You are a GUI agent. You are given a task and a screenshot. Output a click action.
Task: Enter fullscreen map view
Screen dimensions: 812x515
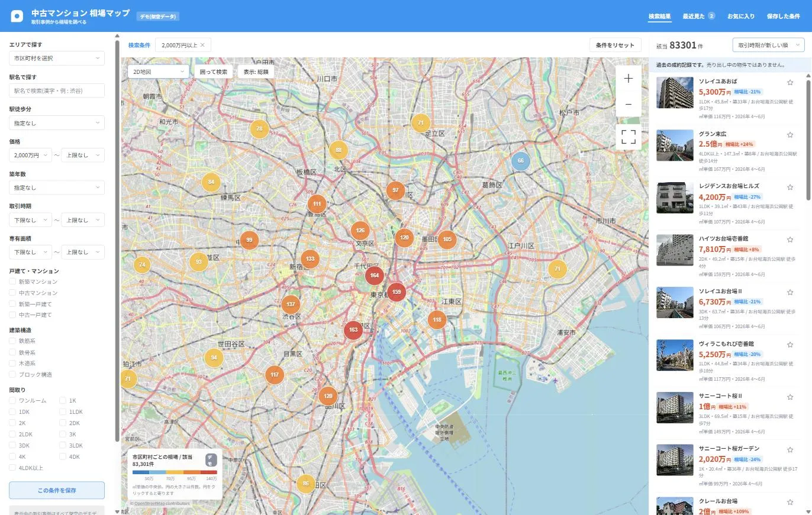(629, 137)
